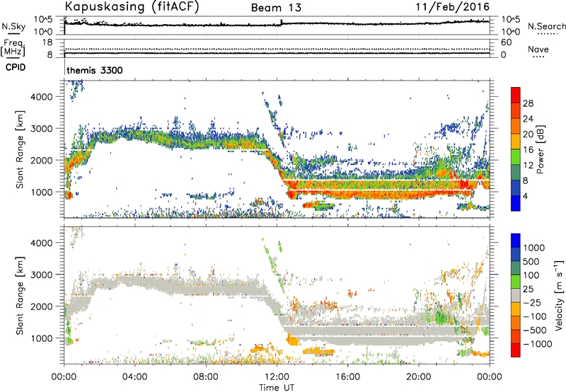Image resolution: width=566 pixels, height=392 pixels.
Task: Click the 'Time UT' axis title
Action: tap(277, 388)
